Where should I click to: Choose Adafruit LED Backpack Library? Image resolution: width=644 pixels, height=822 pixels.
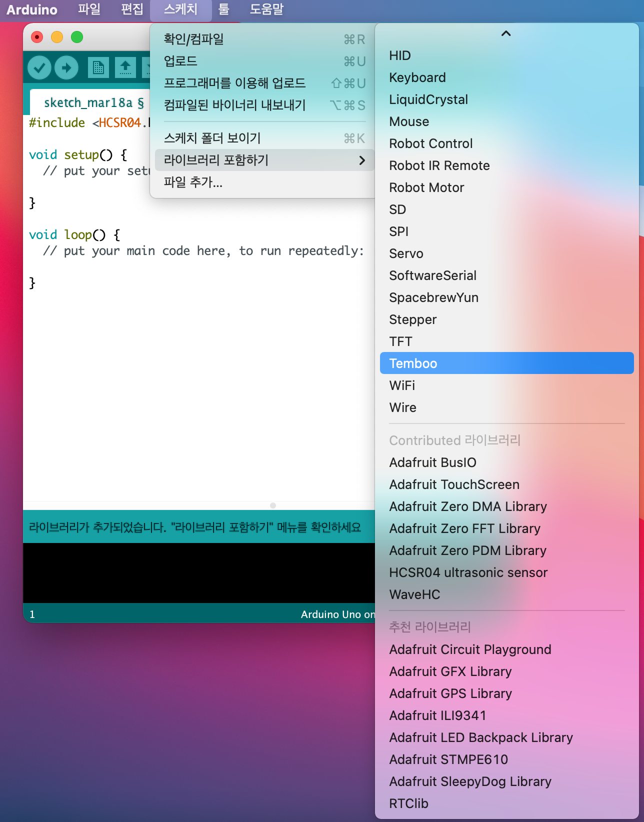(x=507, y=737)
